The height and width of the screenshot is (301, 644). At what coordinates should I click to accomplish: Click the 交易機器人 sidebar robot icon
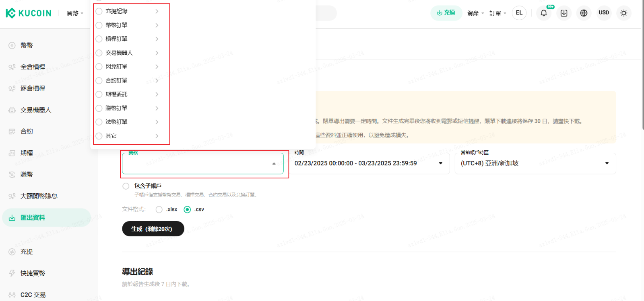12,110
